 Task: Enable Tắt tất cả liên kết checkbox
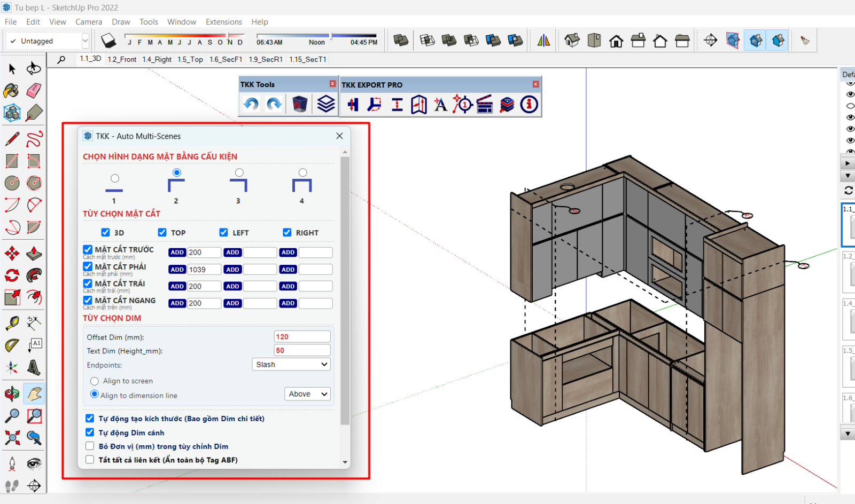click(90, 459)
